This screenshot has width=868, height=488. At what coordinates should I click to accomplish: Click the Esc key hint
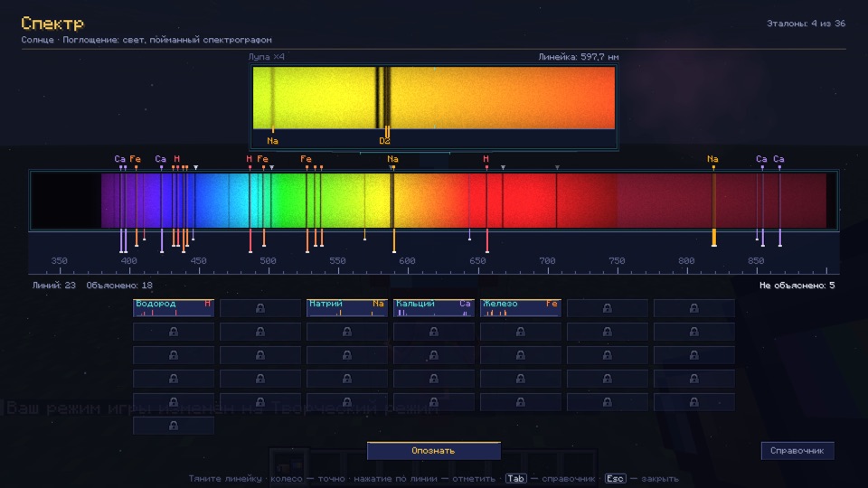pos(615,479)
